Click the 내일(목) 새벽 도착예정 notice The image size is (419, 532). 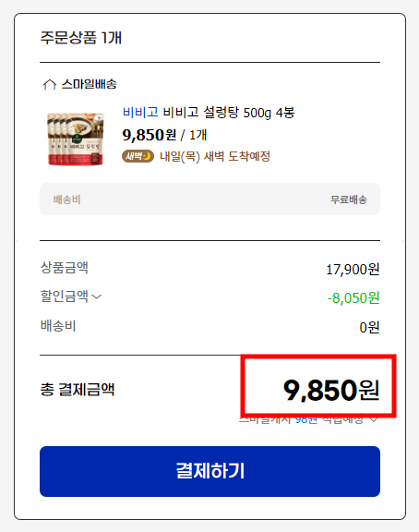tap(215, 156)
